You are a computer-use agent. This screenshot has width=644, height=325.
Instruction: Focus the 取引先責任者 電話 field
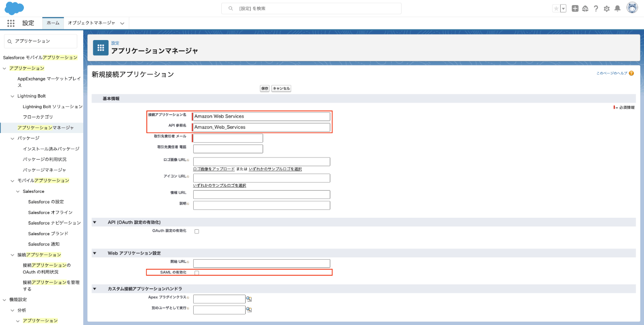pos(228,149)
